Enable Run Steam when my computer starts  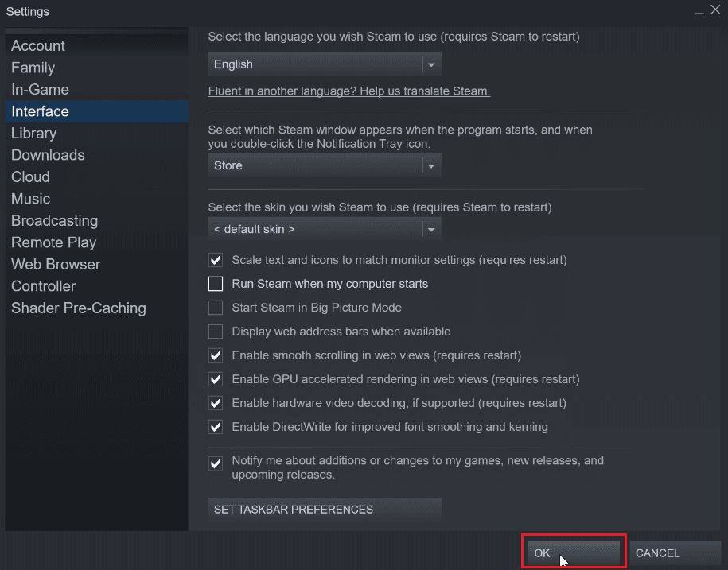[x=215, y=284]
